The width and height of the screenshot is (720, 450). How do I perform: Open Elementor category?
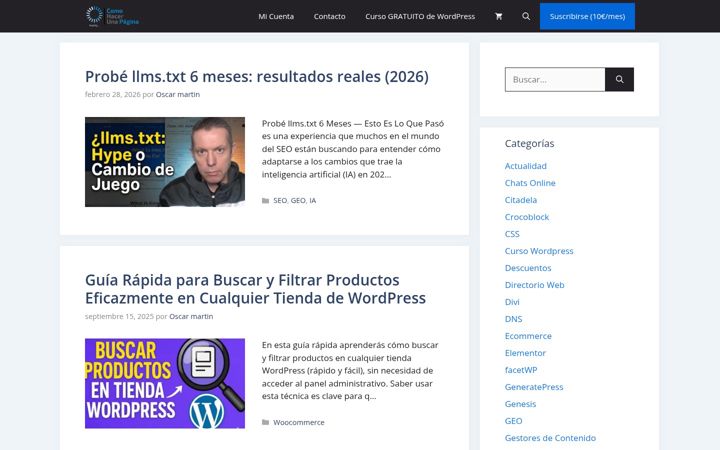pos(525,353)
